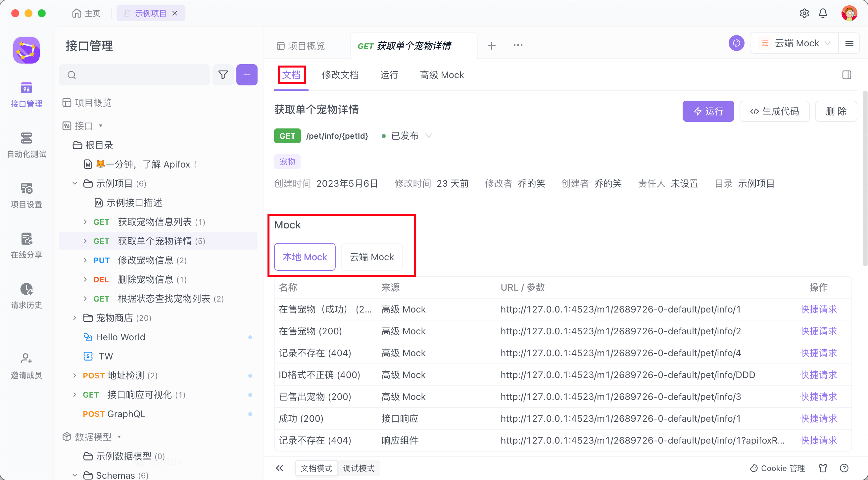Click the purple sync refresh icon

(x=736, y=43)
